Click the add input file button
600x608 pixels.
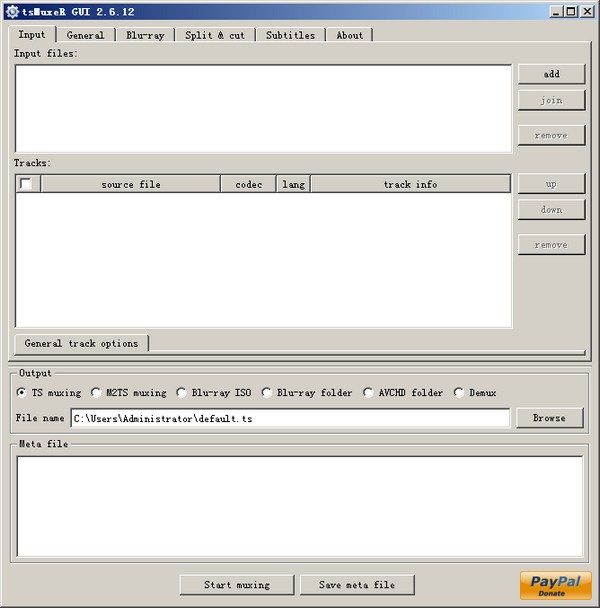coord(552,74)
